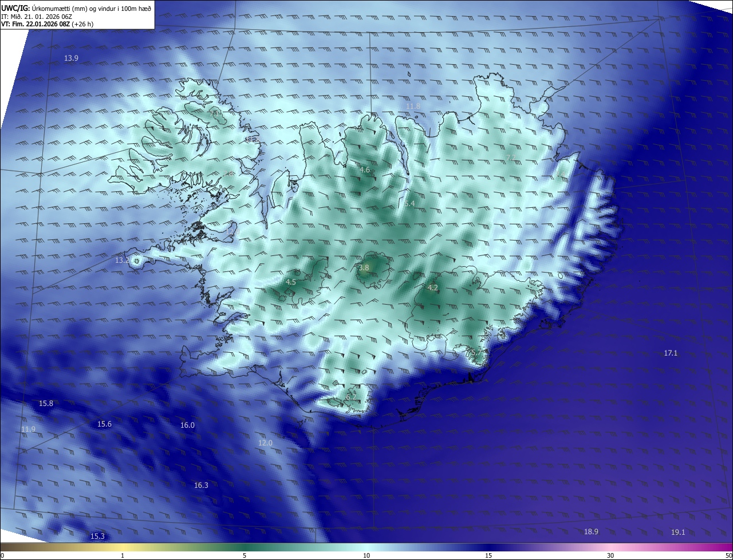This screenshot has width=733, height=560.
Task: Click the 13.9 value label
Action: coord(71,58)
